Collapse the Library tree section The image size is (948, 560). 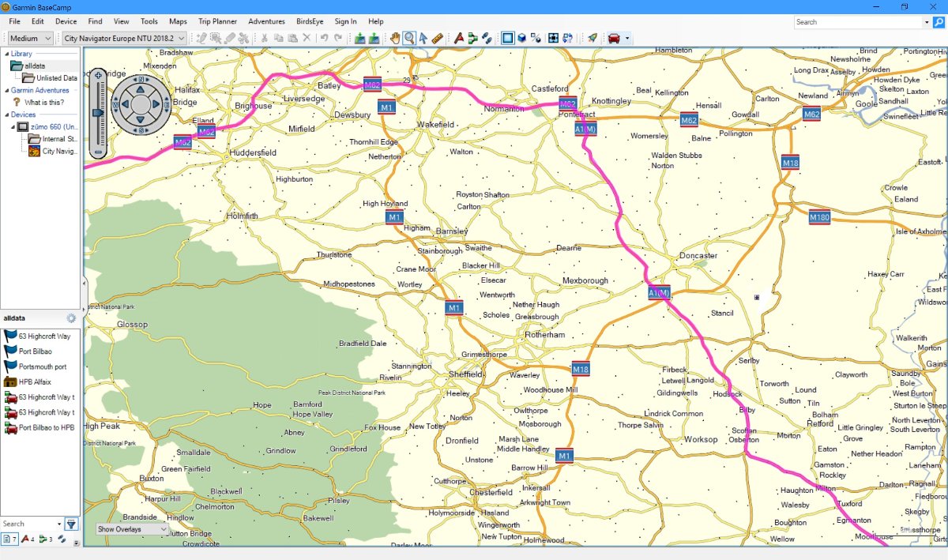click(x=6, y=54)
